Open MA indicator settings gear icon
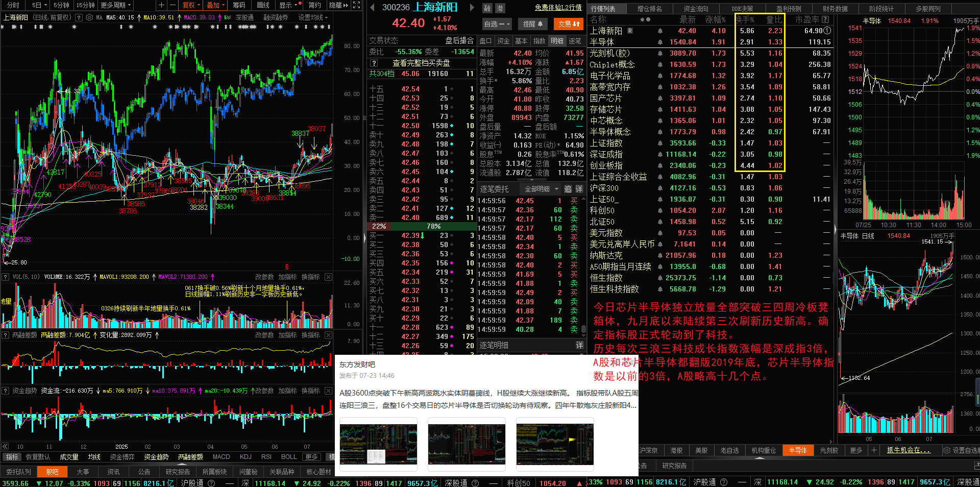 [x=89, y=17]
